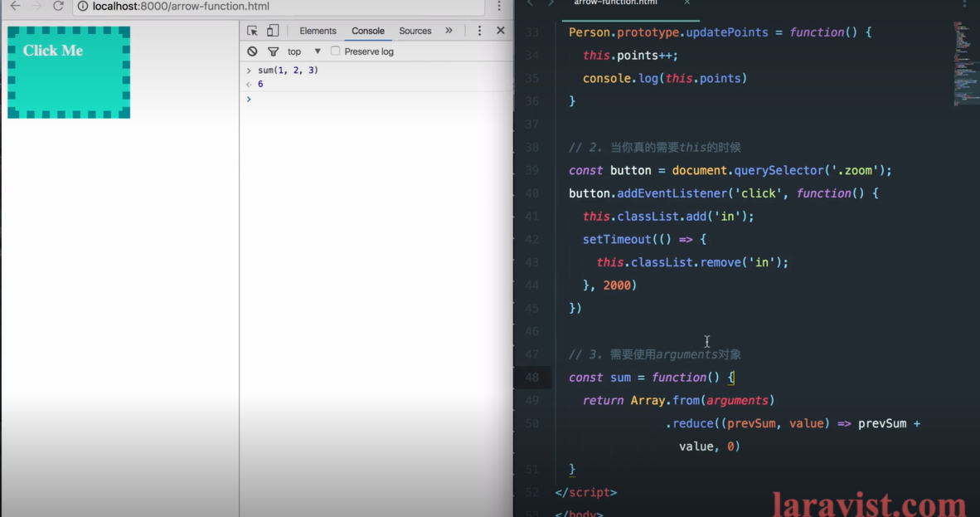Reload the localhost page

[x=58, y=6]
